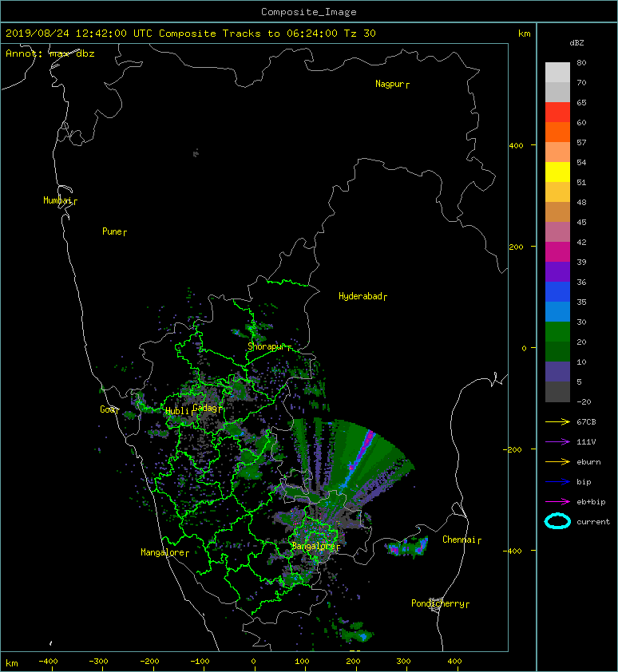This screenshot has width=618, height=672.
Task: Click the 60 dBZ orange swatch
Action: point(557,132)
